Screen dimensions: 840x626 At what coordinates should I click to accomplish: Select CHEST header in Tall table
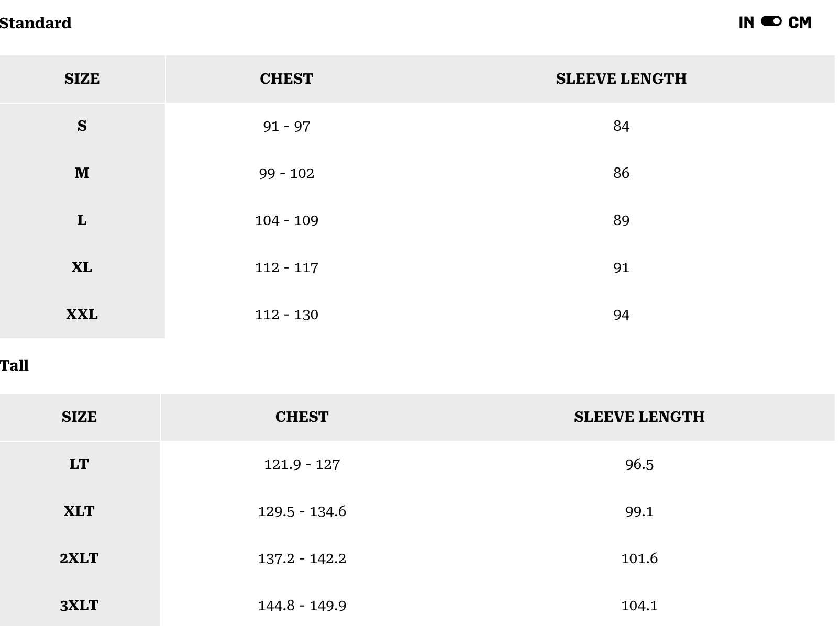pos(302,417)
